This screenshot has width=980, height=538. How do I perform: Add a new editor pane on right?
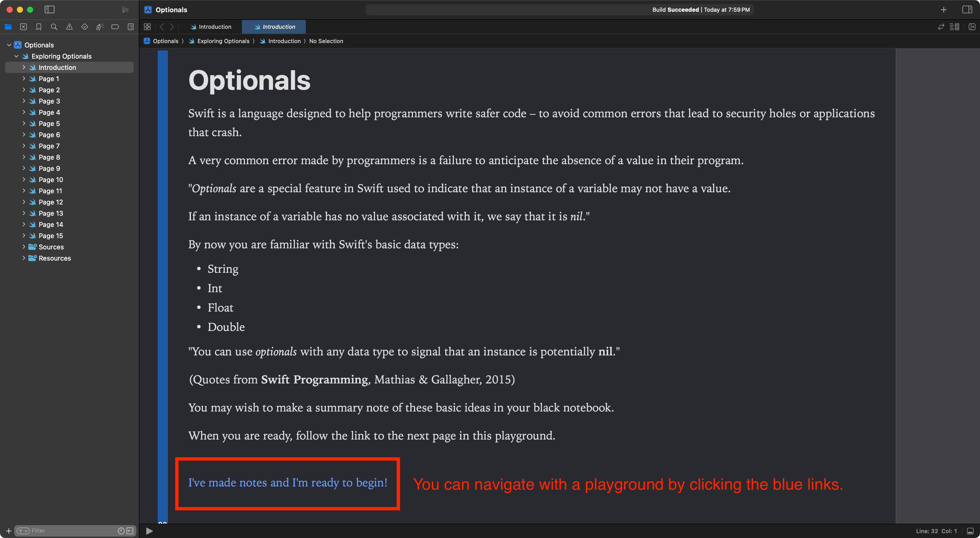(972, 27)
